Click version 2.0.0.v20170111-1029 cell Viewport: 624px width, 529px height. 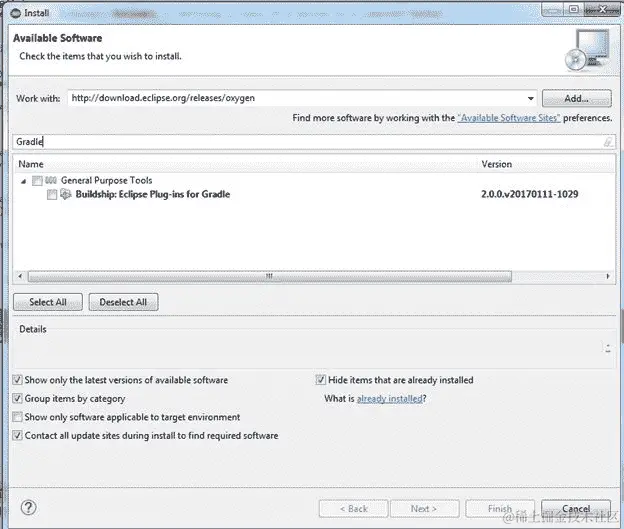pyautogui.click(x=529, y=194)
